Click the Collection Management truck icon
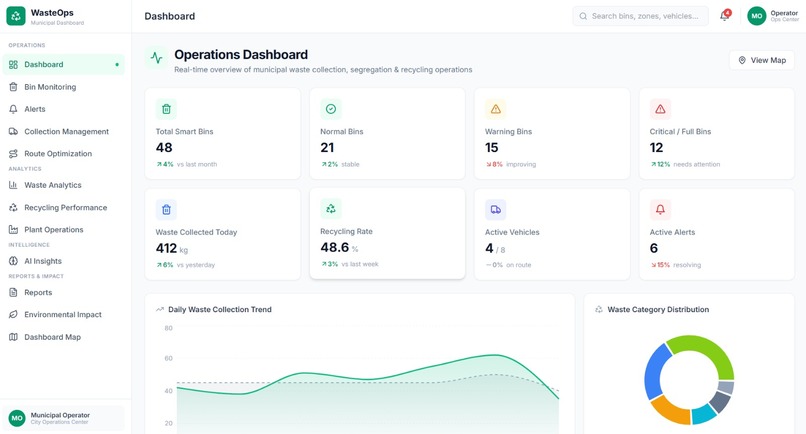This screenshot has height=434, width=806. [x=13, y=132]
